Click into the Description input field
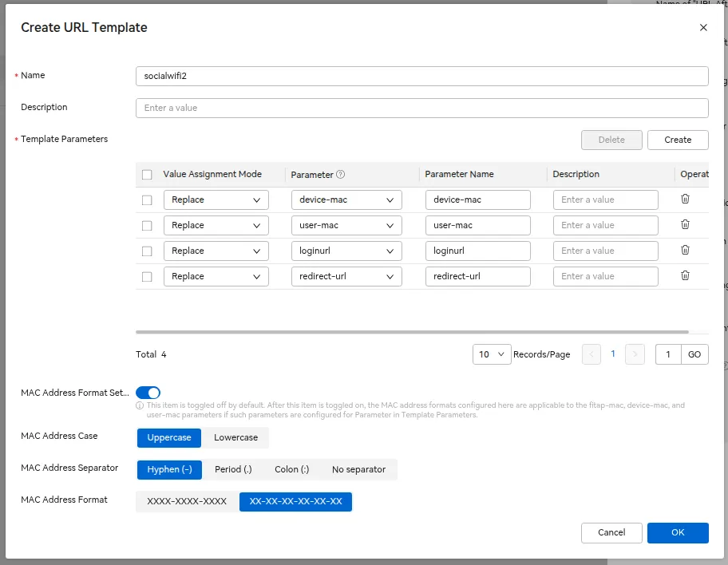 click(x=421, y=108)
